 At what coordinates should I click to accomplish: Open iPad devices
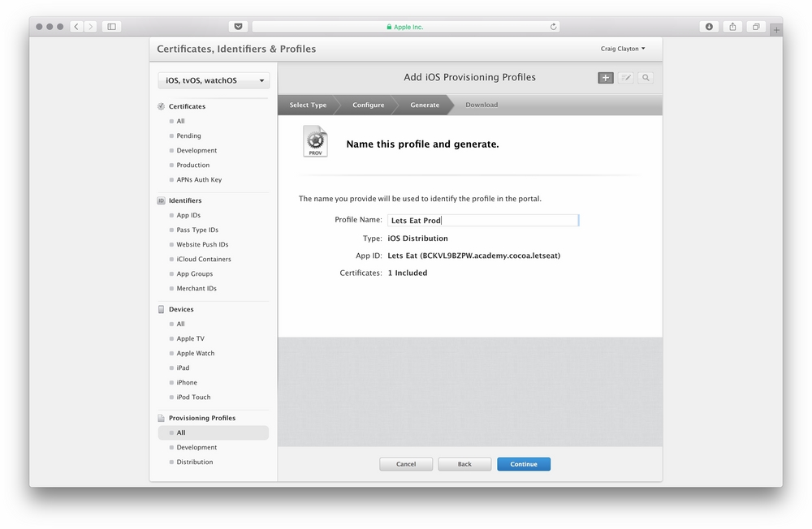tap(183, 368)
